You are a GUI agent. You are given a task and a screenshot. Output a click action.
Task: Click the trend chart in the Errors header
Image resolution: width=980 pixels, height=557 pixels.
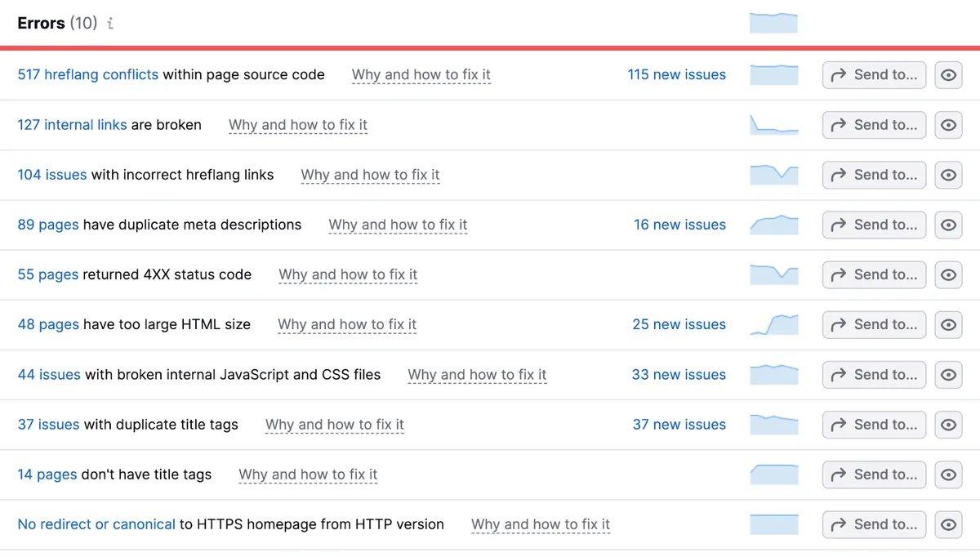pyautogui.click(x=773, y=23)
